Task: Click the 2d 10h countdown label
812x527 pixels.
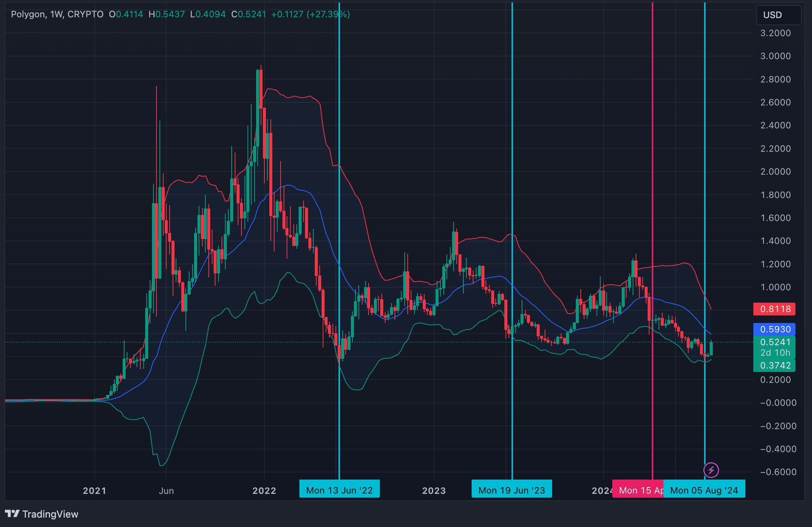Action: [774, 353]
